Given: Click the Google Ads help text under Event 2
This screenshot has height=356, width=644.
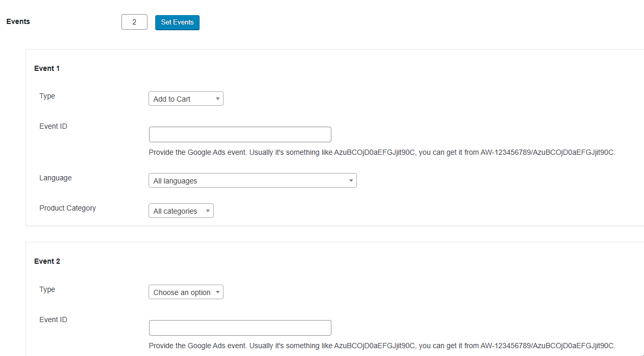Looking at the screenshot, I should (x=381, y=346).
